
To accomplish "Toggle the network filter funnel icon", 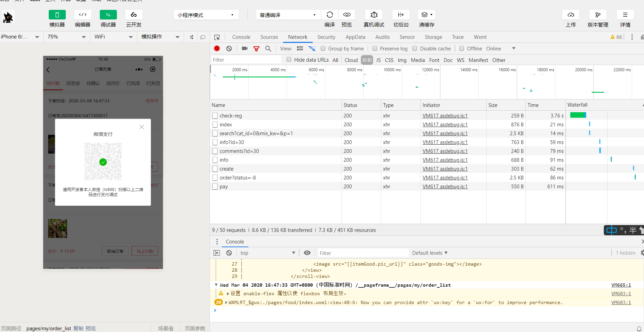I will (x=256, y=49).
